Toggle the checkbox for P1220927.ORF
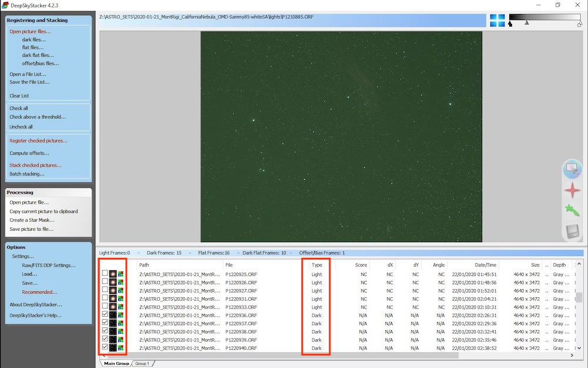The image size is (588, 368). [105, 290]
